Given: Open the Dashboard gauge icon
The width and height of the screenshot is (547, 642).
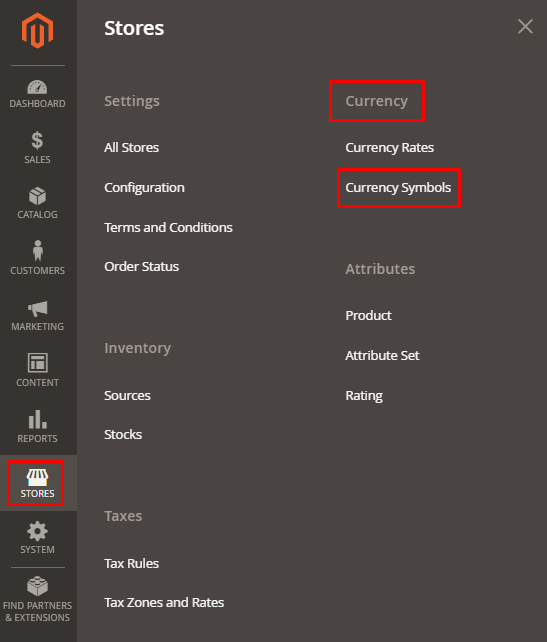Looking at the screenshot, I should click(37, 87).
